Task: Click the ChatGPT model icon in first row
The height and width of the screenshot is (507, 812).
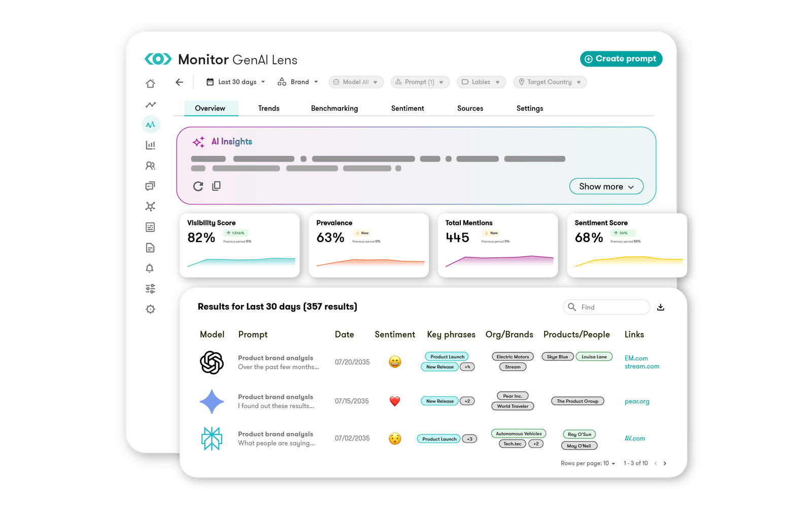Action: coord(212,362)
